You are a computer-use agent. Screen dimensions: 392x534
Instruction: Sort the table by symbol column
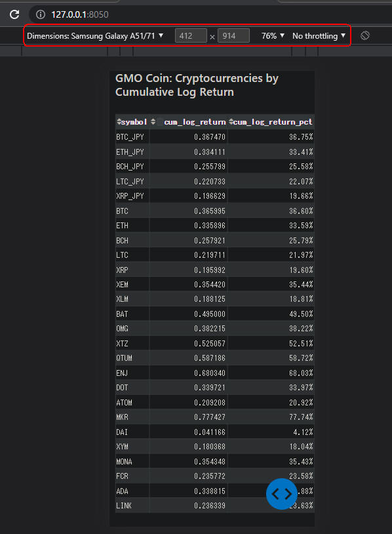coord(119,121)
